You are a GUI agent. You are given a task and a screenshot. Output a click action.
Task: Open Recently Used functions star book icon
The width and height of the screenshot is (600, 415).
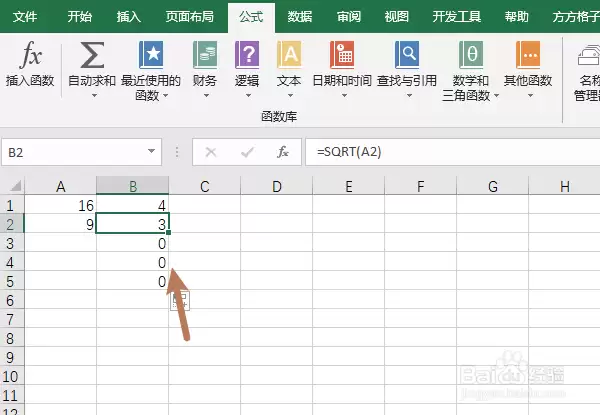pos(151,55)
